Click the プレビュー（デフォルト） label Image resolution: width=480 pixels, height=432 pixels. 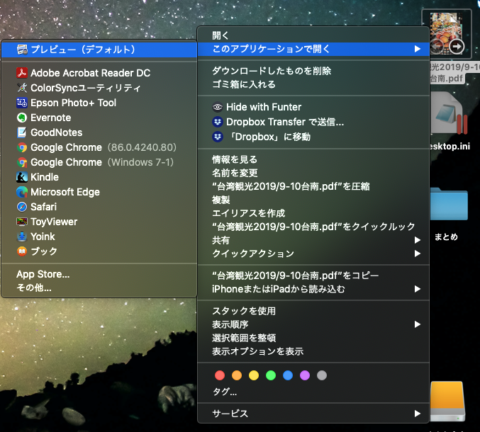[83, 50]
